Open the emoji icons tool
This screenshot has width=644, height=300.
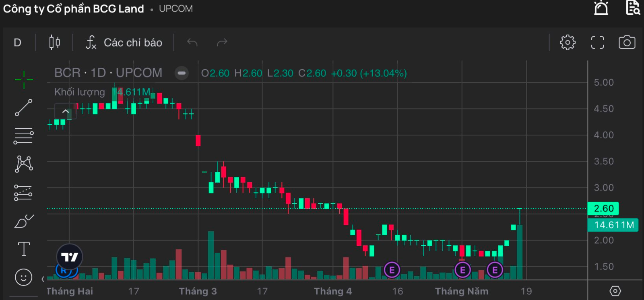(23, 277)
